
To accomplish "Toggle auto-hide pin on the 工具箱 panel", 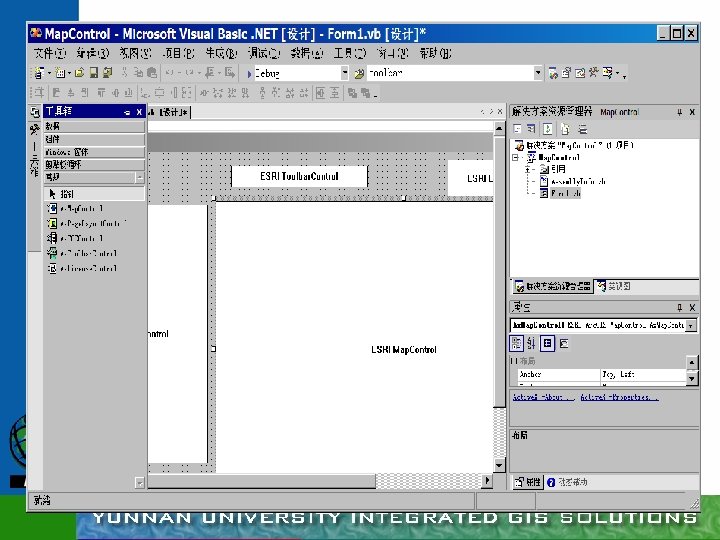I will 127,112.
